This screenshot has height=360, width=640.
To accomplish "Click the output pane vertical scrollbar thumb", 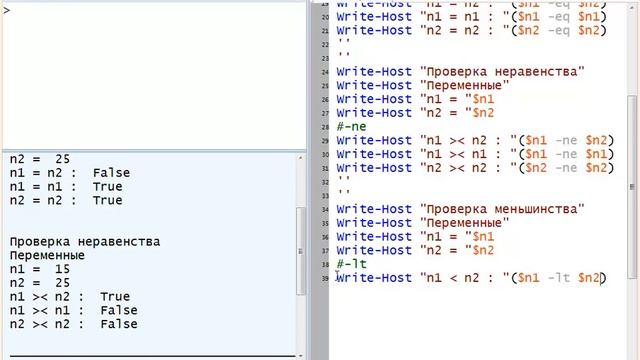I will [300, 251].
